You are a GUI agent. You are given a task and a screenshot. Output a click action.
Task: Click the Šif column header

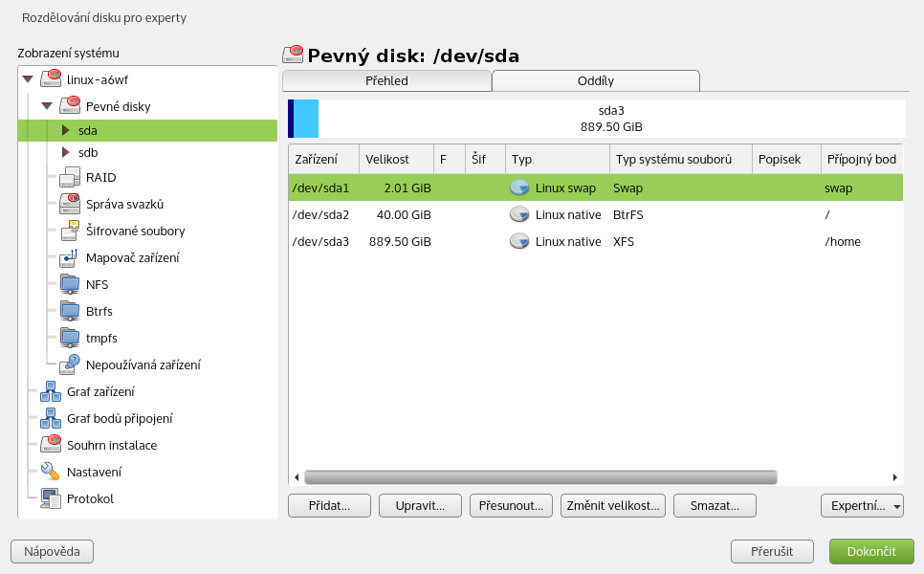[485, 159]
